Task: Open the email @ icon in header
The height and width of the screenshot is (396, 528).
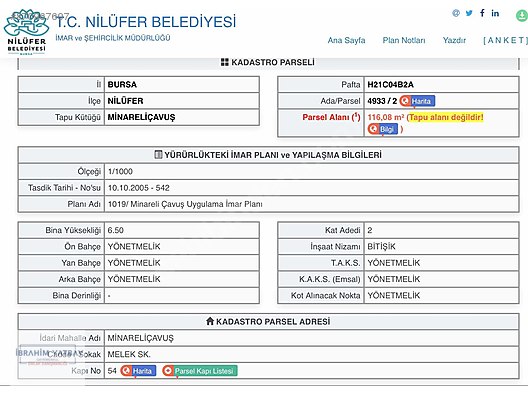Action: (x=456, y=13)
